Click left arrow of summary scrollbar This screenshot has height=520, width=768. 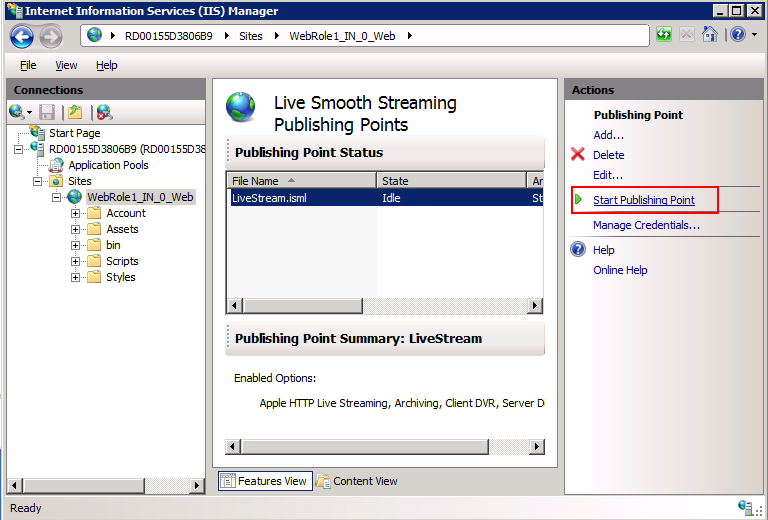point(233,447)
